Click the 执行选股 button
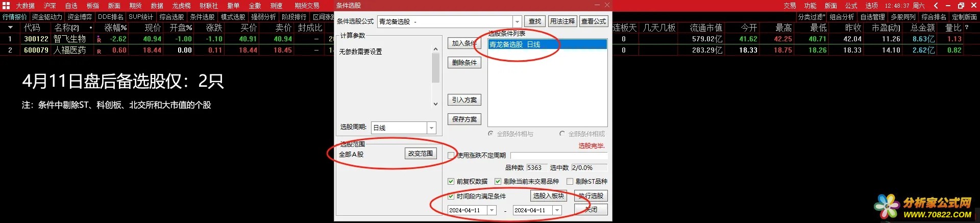The width and height of the screenshot is (980, 223). [591, 196]
